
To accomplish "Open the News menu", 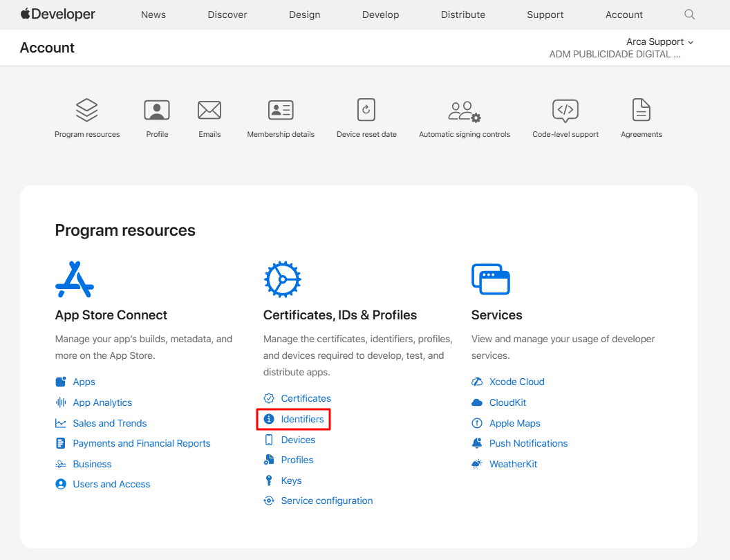I will click(x=153, y=15).
